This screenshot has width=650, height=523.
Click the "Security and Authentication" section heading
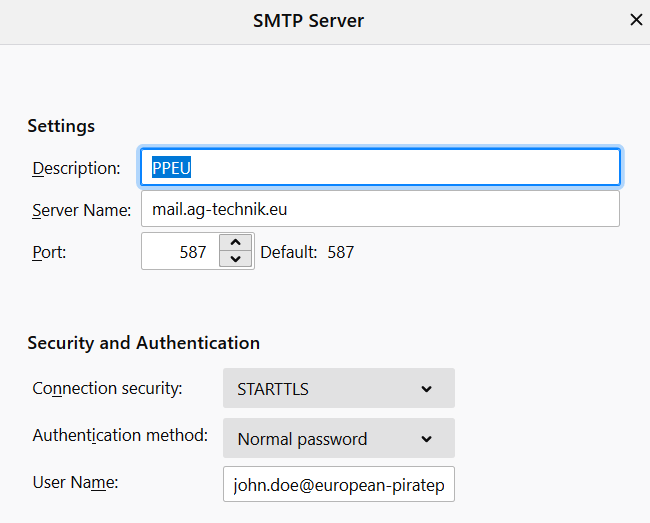click(143, 343)
